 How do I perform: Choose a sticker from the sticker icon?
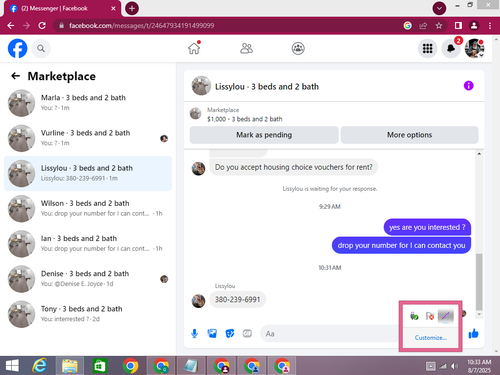(x=230, y=333)
